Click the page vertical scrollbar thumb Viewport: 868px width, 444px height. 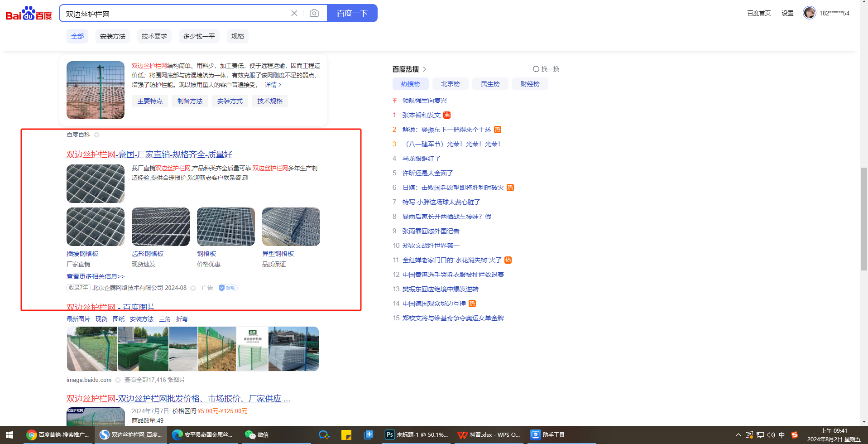[864, 219]
